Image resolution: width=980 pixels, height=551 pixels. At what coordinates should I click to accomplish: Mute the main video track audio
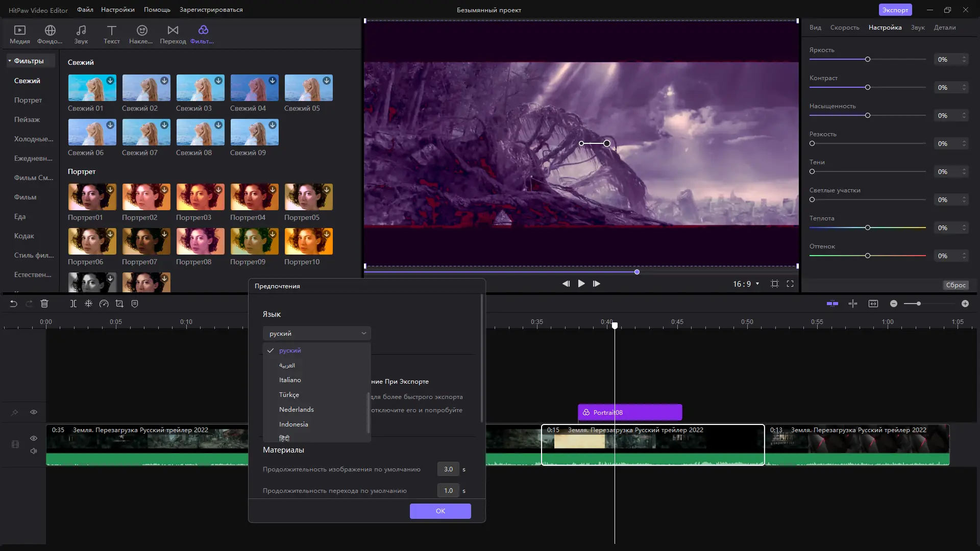pos(34,451)
